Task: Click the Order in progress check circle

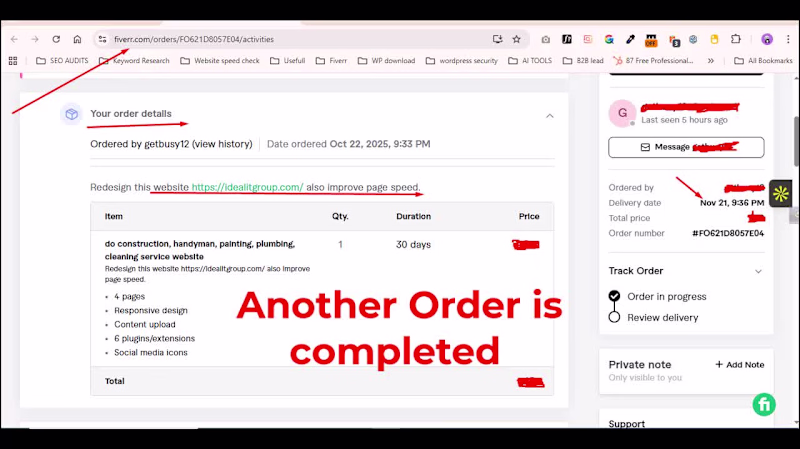Action: 614,296
